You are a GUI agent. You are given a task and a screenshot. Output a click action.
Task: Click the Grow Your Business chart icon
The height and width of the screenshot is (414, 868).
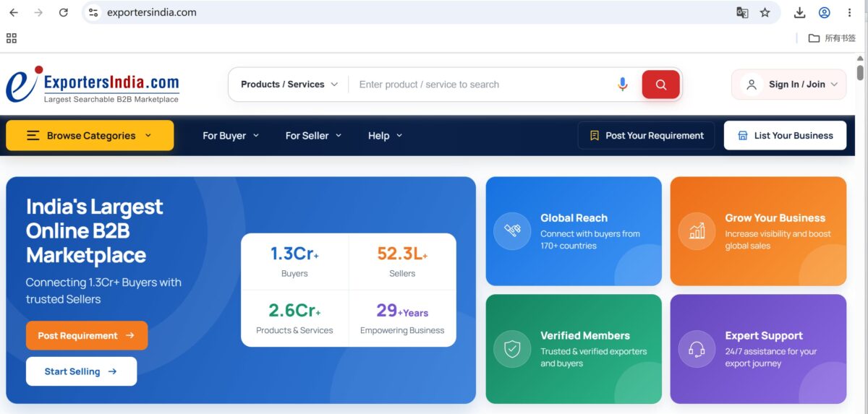(x=697, y=230)
